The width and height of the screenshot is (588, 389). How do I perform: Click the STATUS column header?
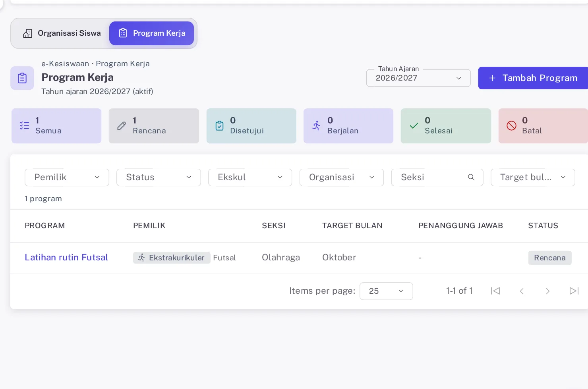tap(543, 226)
